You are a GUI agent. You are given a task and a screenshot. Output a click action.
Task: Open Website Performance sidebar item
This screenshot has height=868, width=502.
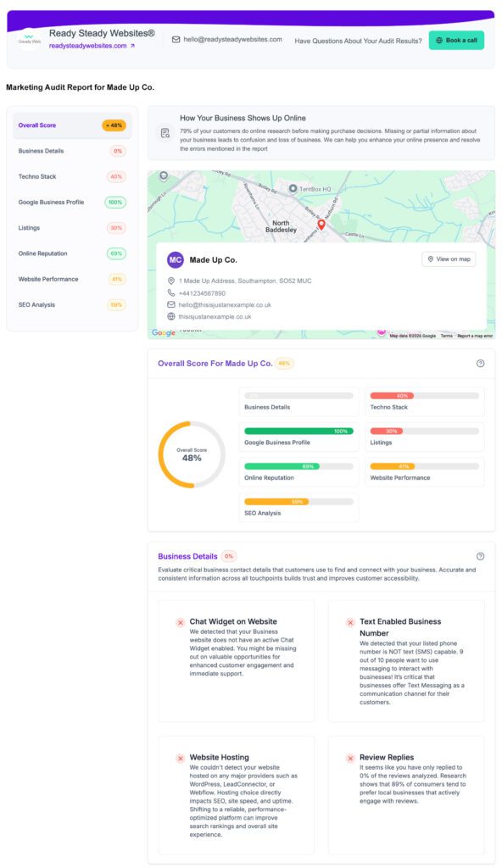click(x=72, y=280)
